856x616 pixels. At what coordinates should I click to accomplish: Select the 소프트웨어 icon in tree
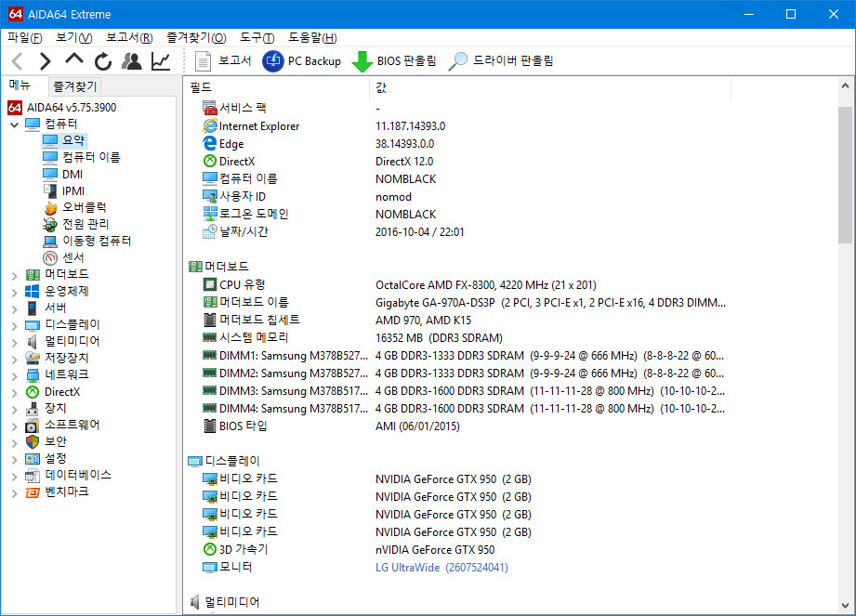tap(33, 425)
